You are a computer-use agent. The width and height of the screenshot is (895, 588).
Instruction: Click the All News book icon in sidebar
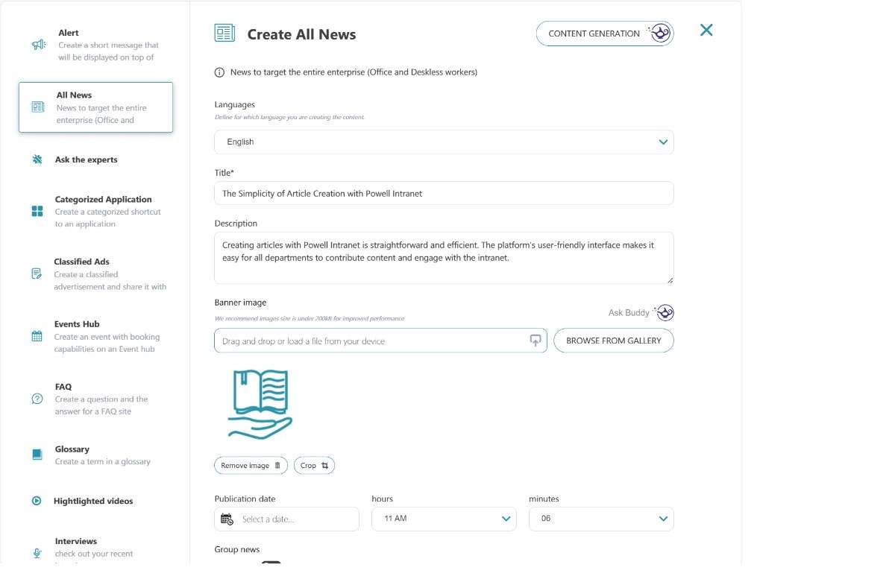tap(36, 106)
